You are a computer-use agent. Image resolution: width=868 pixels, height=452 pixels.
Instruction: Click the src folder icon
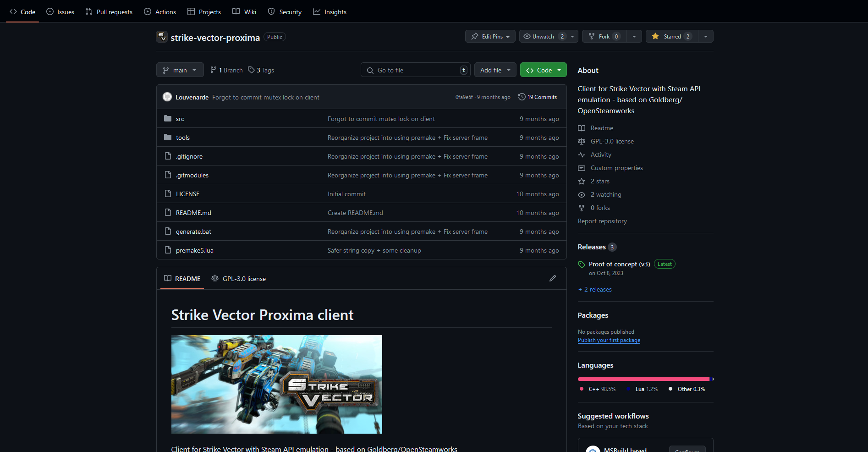(x=168, y=118)
